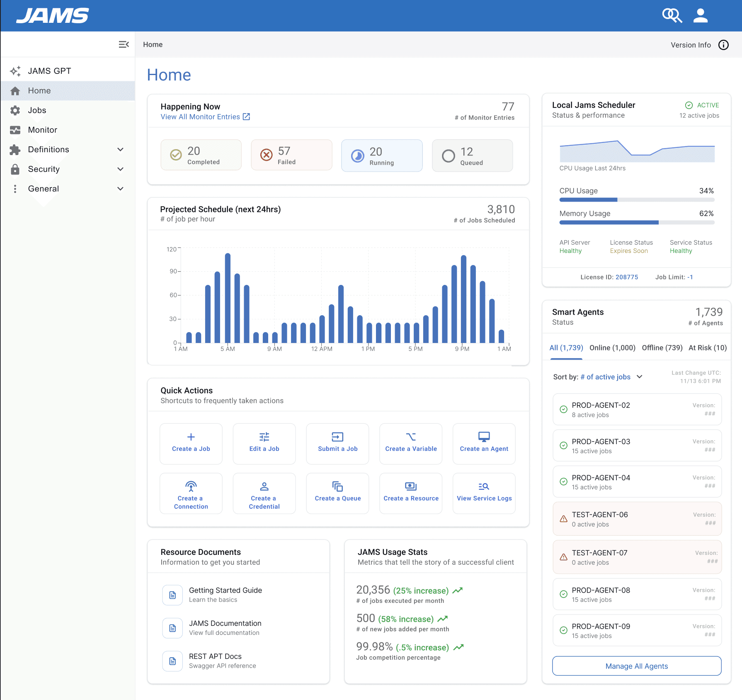
Task: Click the Definitions puzzle icon
Action: tap(15, 150)
